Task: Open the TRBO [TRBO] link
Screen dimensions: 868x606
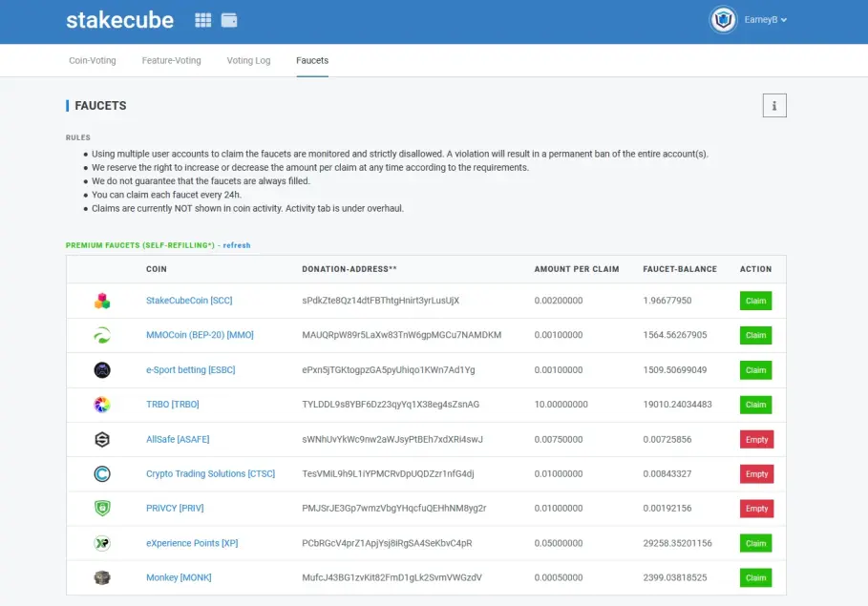Action: [x=173, y=405]
